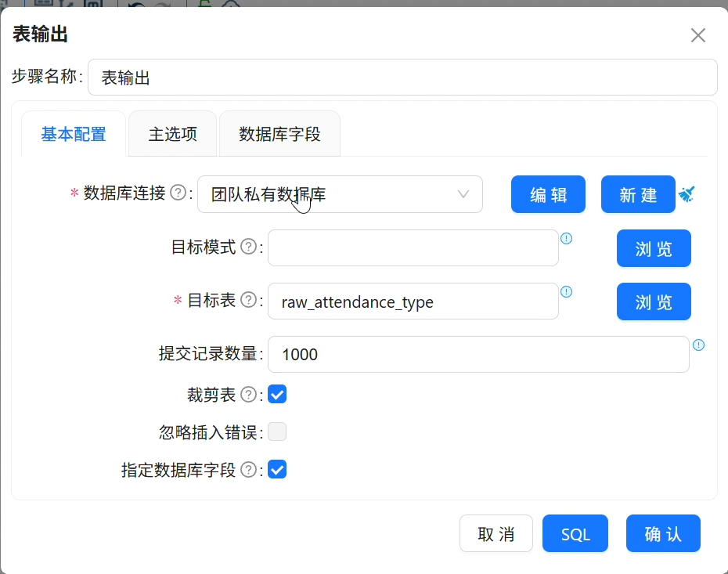
Task: Click info icon beside 提交记录数量 field
Action: [699, 345]
